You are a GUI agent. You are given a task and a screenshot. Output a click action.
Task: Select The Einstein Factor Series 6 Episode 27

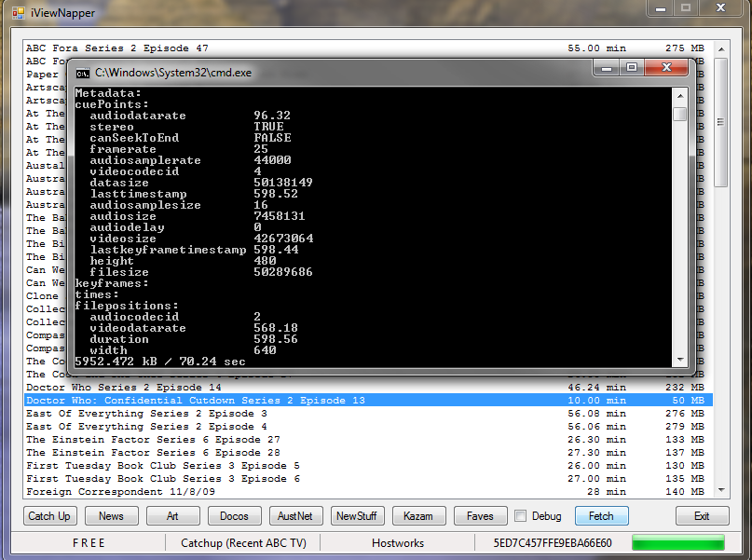coord(368,439)
